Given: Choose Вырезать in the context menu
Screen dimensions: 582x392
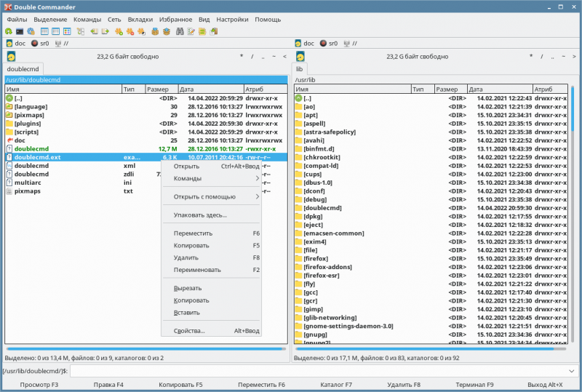Looking at the screenshot, I should (211, 289).
